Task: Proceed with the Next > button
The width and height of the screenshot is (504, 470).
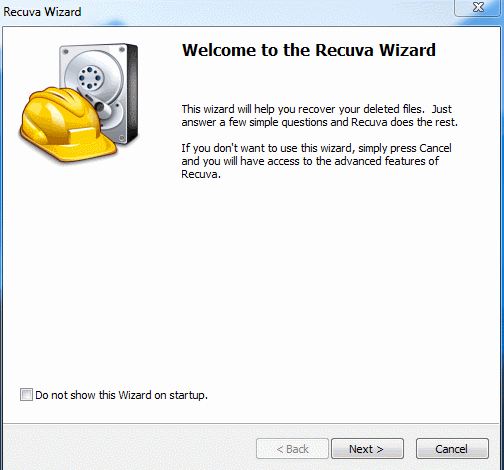Action: [x=367, y=449]
